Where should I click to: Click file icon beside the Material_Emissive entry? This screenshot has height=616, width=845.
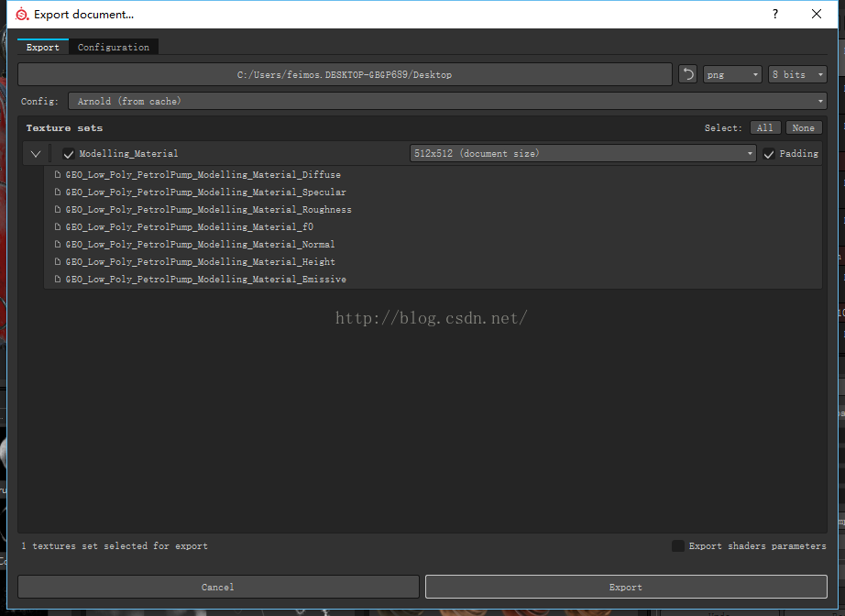tap(57, 280)
